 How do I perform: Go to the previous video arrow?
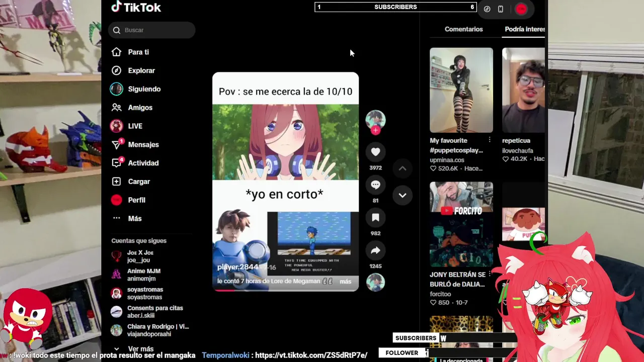click(403, 168)
